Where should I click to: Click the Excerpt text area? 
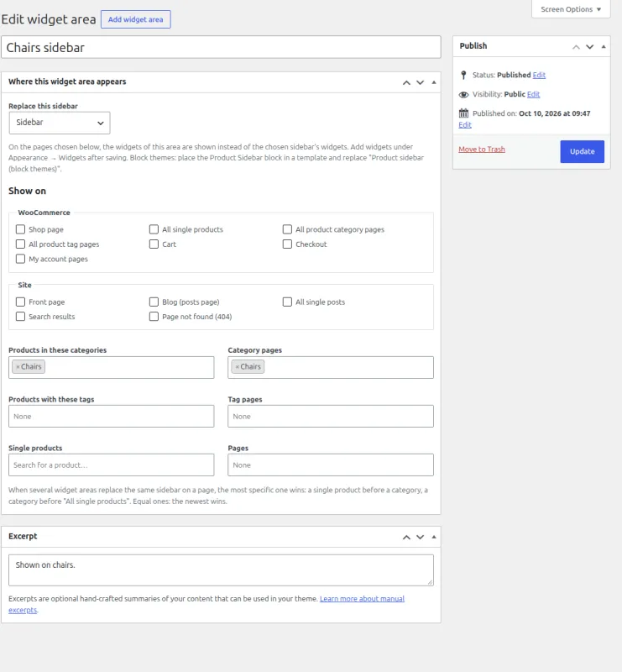pos(221,570)
